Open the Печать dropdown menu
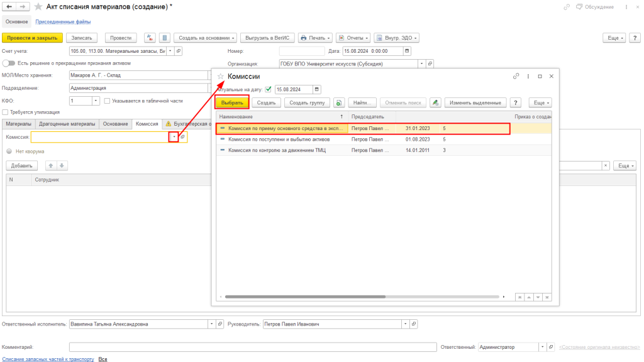Viewport: 644px width, 362px height. [314, 38]
